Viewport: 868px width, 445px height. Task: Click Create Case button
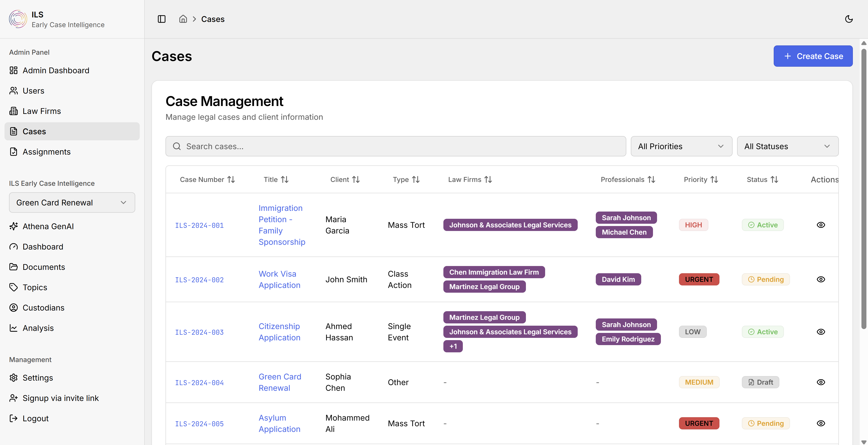(813, 56)
